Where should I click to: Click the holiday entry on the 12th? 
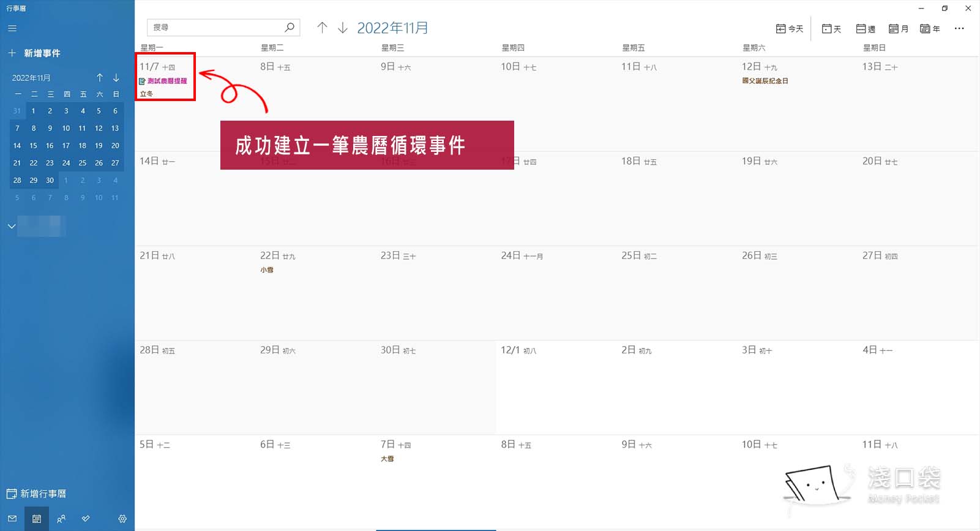[765, 81]
